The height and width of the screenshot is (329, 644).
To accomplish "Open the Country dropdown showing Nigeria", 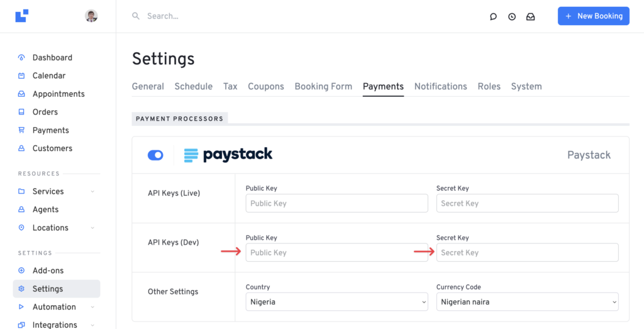I will tap(337, 302).
